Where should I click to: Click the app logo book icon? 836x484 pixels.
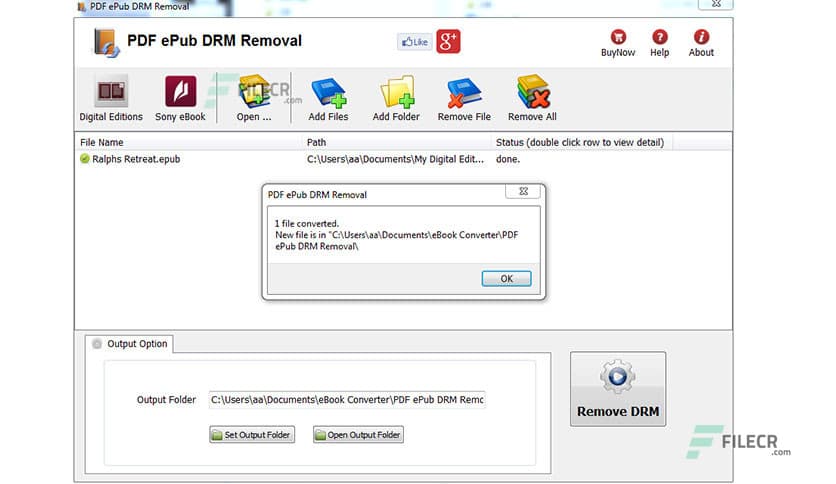point(106,42)
